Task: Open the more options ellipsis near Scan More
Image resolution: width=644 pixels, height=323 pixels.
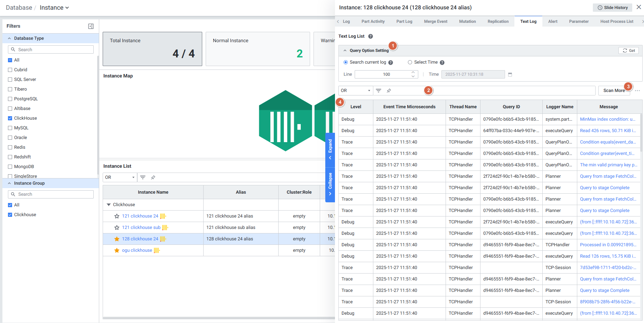Action: pyautogui.click(x=637, y=91)
